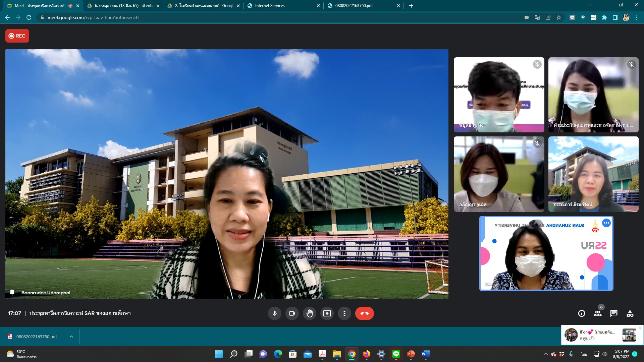The image size is (644, 362).
Task: Leave the call with red hang-up button
Action: click(x=364, y=313)
